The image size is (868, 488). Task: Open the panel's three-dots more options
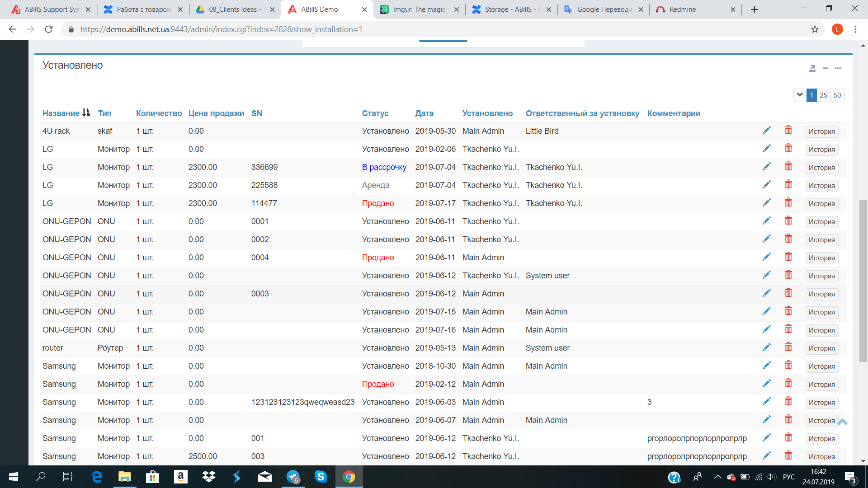[x=838, y=68]
